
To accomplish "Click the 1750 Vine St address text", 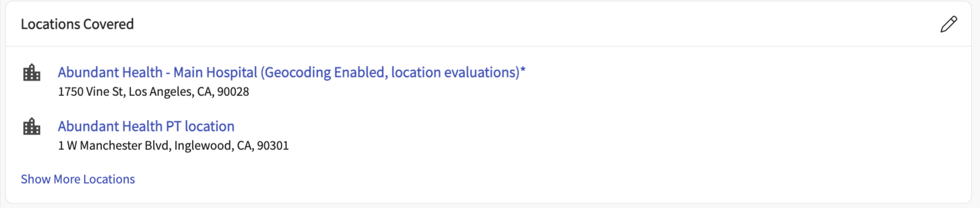I will coord(91,92).
